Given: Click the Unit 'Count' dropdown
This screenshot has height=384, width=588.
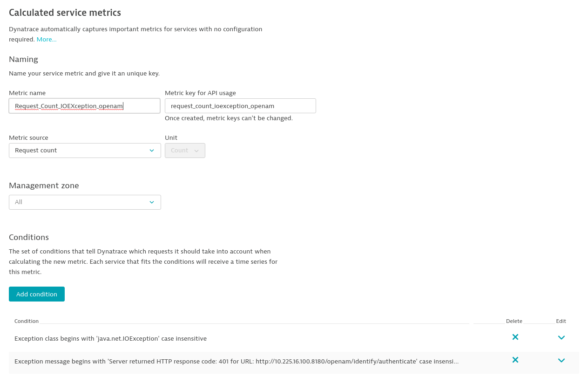Looking at the screenshot, I should 185,151.
